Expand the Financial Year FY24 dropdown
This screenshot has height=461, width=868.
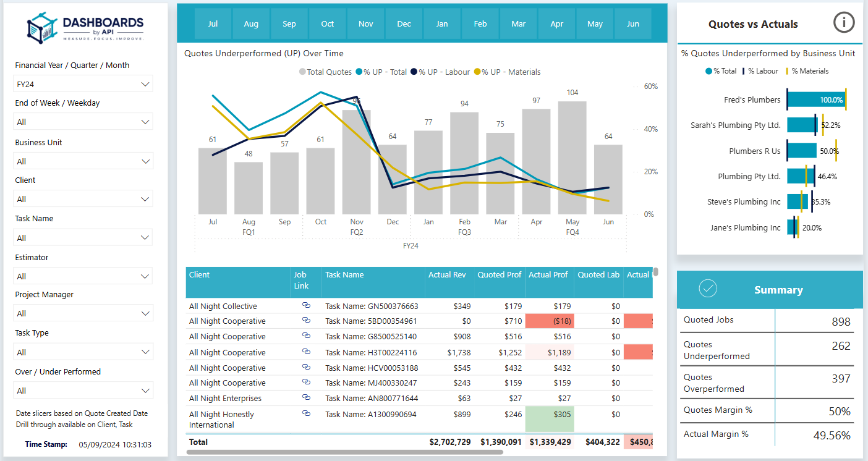click(83, 84)
